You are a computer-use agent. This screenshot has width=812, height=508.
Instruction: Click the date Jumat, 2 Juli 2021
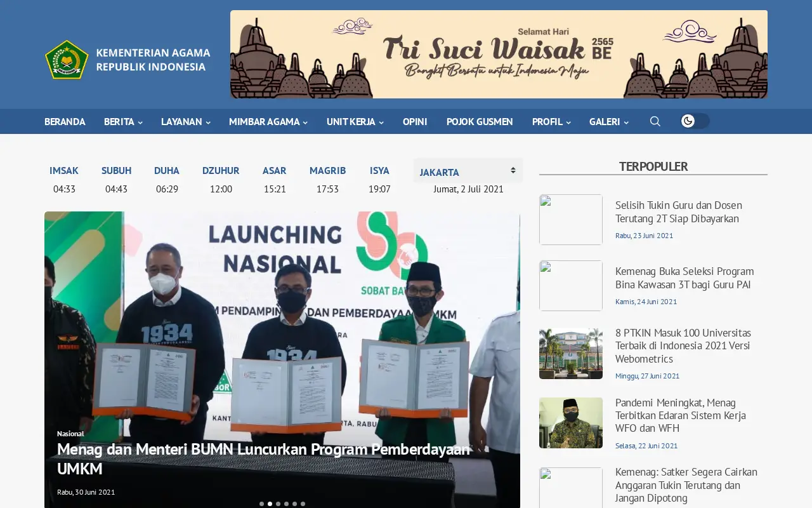pos(468,189)
